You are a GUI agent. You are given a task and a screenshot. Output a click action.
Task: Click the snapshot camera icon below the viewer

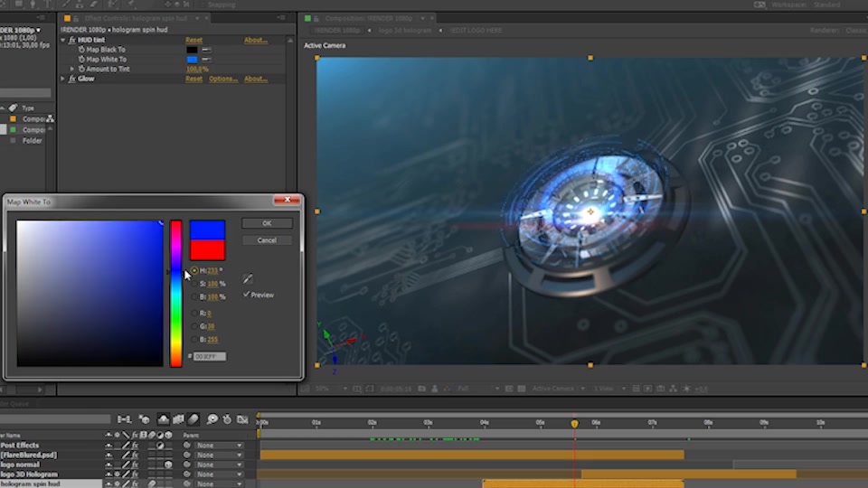point(422,389)
